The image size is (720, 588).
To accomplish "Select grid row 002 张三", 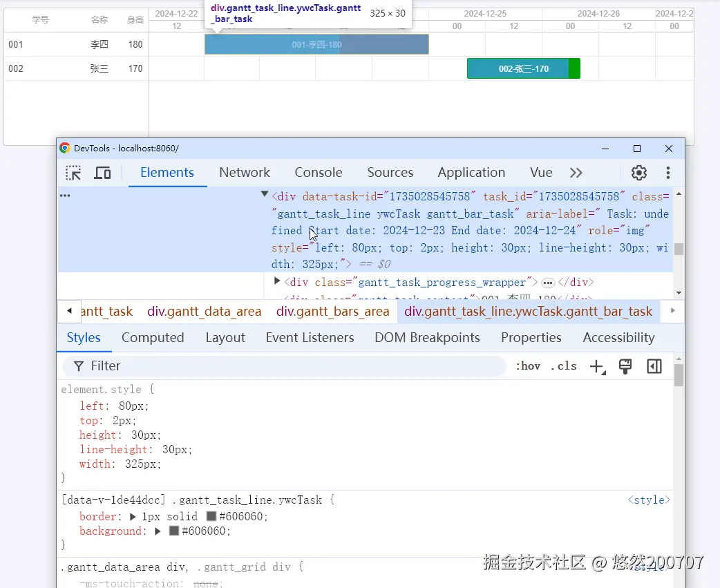I will point(76,68).
